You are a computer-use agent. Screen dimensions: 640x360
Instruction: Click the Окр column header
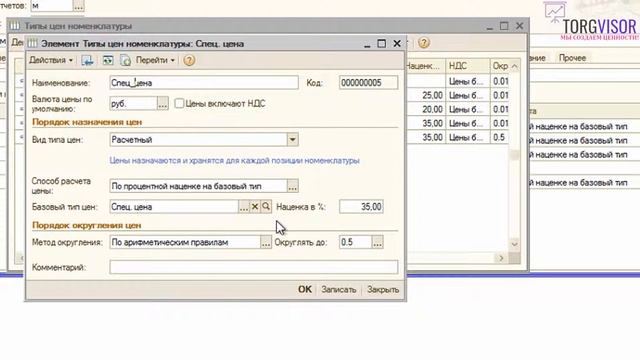tap(500, 66)
